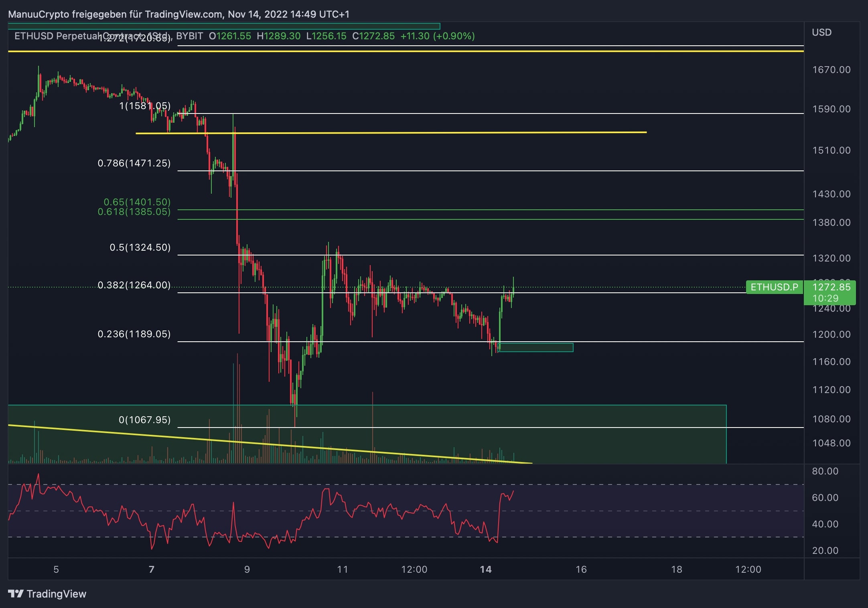Click the RSI 60.00 scale label
Image resolution: width=868 pixels, height=608 pixels.
coord(825,498)
